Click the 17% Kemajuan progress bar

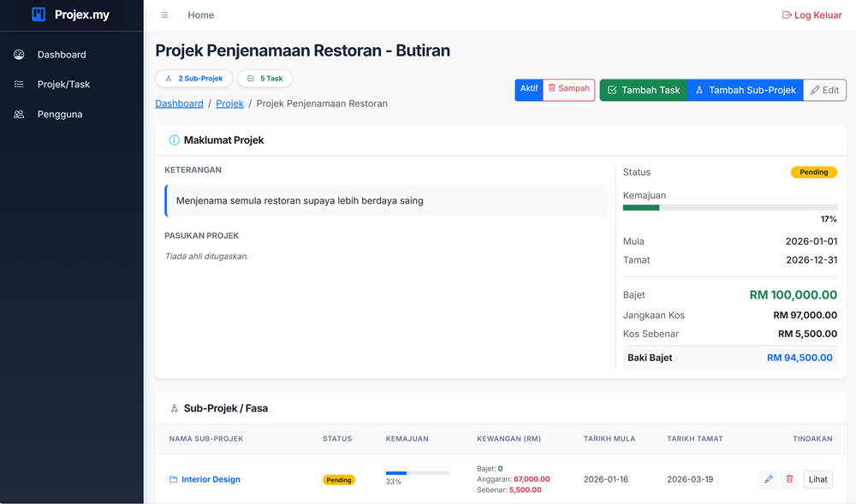[729, 208]
